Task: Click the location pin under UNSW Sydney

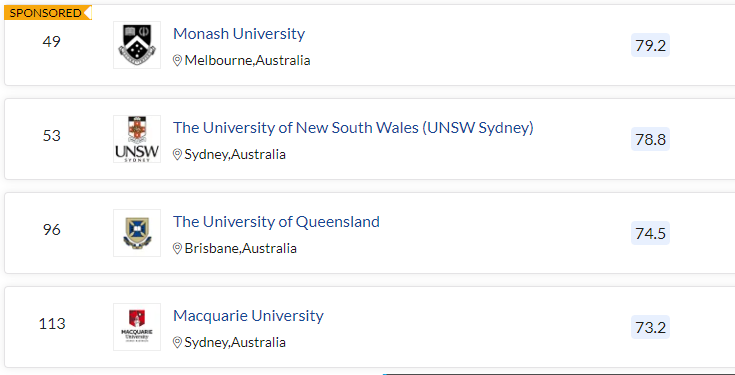Action: click(x=177, y=155)
